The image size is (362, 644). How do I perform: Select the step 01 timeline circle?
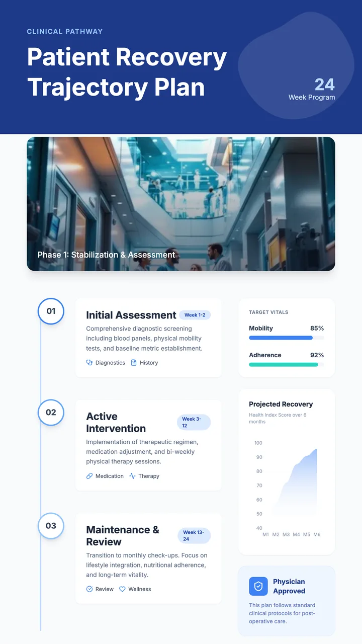pos(51,311)
